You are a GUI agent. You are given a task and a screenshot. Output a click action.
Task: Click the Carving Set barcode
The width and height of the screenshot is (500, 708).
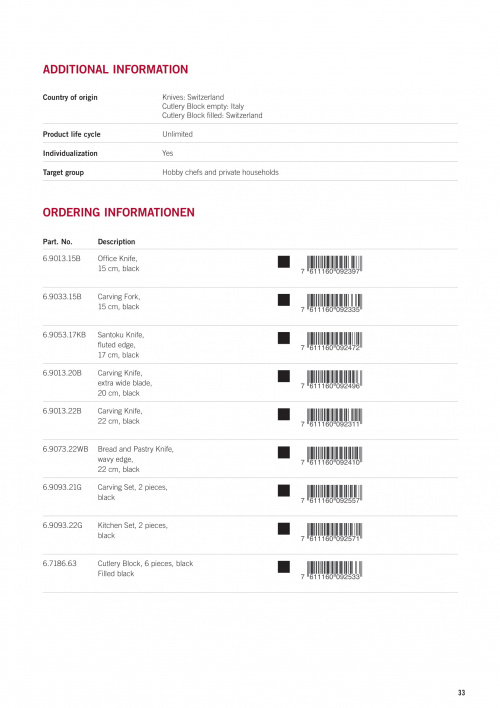(332, 494)
